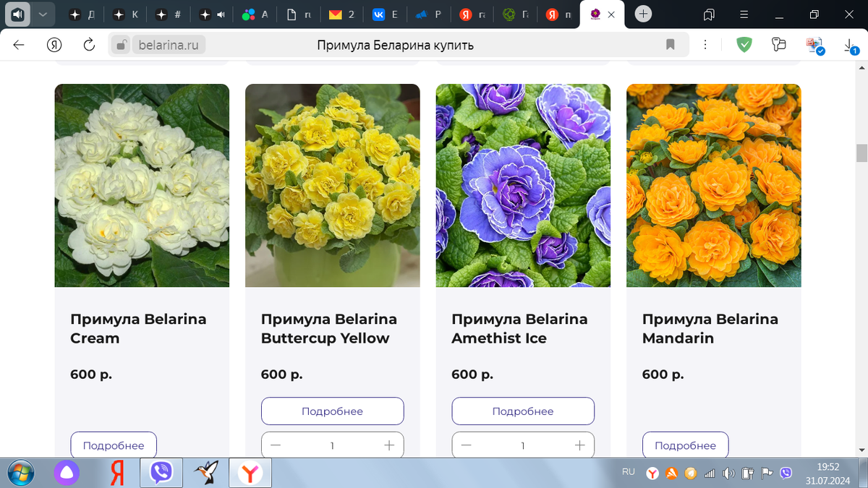
Task: Open the Yandex tray icon
Action: 652,474
